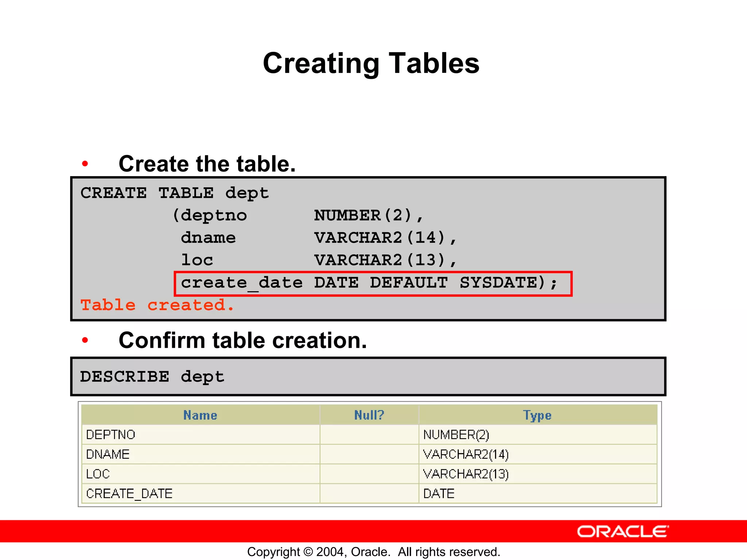Select the LOC row cell
This screenshot has width=747, height=560.
point(98,474)
